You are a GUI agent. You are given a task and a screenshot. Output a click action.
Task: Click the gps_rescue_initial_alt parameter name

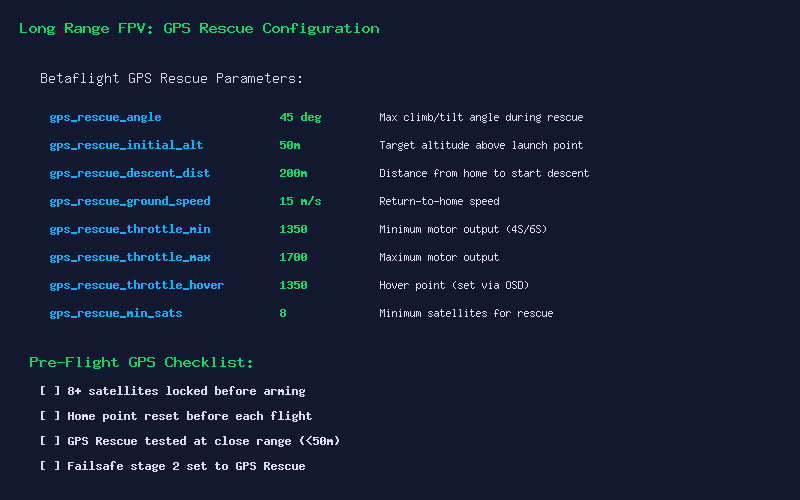pos(126,145)
